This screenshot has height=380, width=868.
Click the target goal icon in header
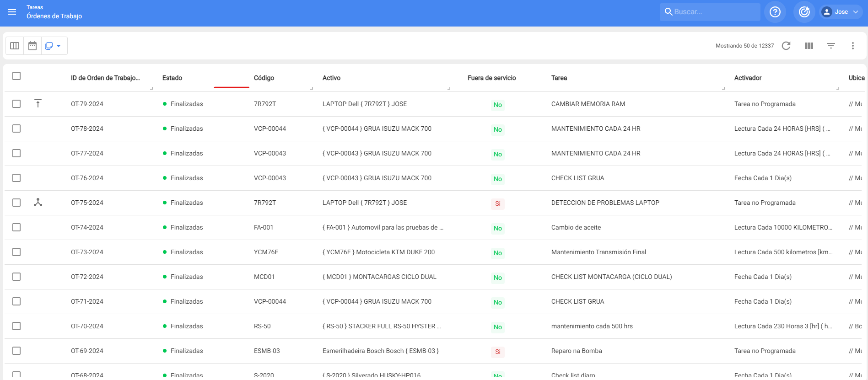pyautogui.click(x=804, y=12)
